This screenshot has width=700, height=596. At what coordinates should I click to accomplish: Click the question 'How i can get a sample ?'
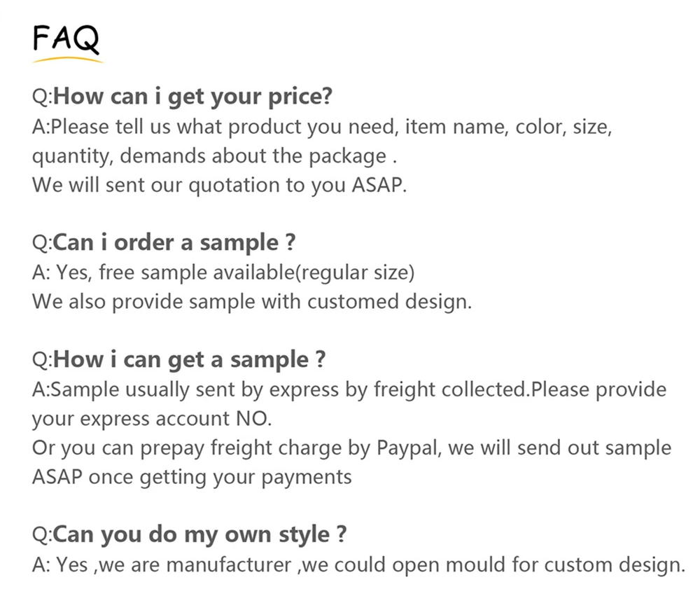(x=189, y=360)
